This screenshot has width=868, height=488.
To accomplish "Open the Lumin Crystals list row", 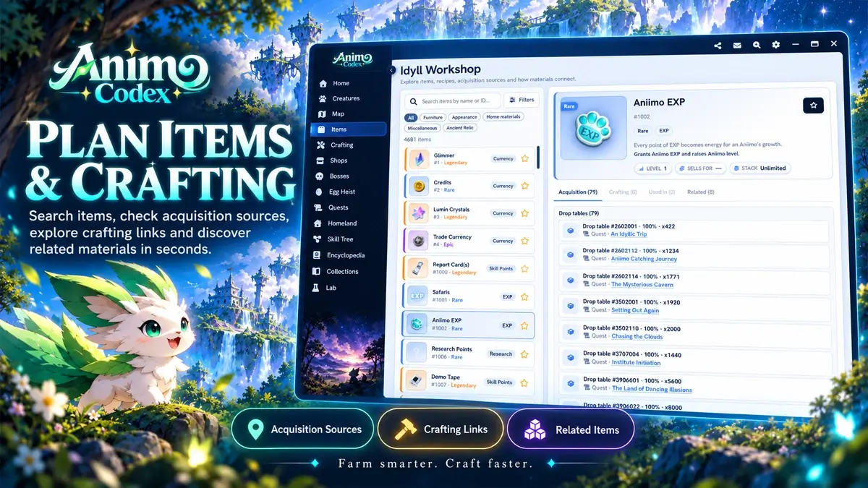I will (469, 213).
